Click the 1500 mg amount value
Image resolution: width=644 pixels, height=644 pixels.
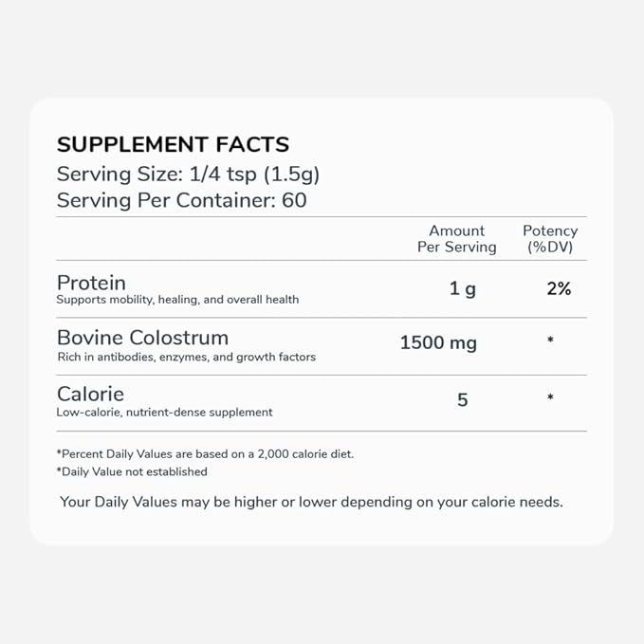[x=437, y=342]
